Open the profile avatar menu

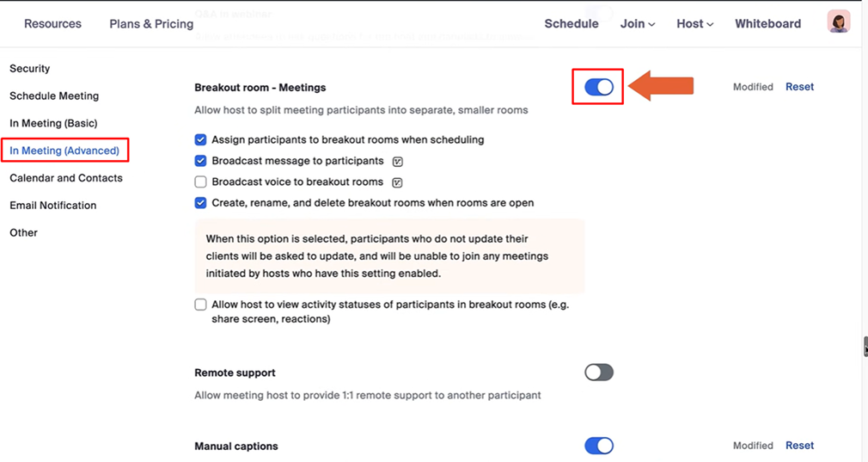(838, 22)
